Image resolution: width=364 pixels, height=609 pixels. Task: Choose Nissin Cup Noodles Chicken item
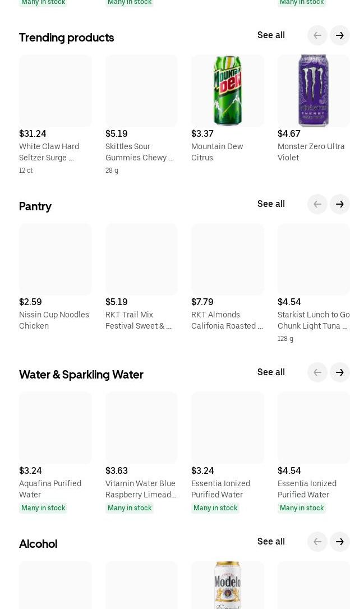(x=54, y=320)
